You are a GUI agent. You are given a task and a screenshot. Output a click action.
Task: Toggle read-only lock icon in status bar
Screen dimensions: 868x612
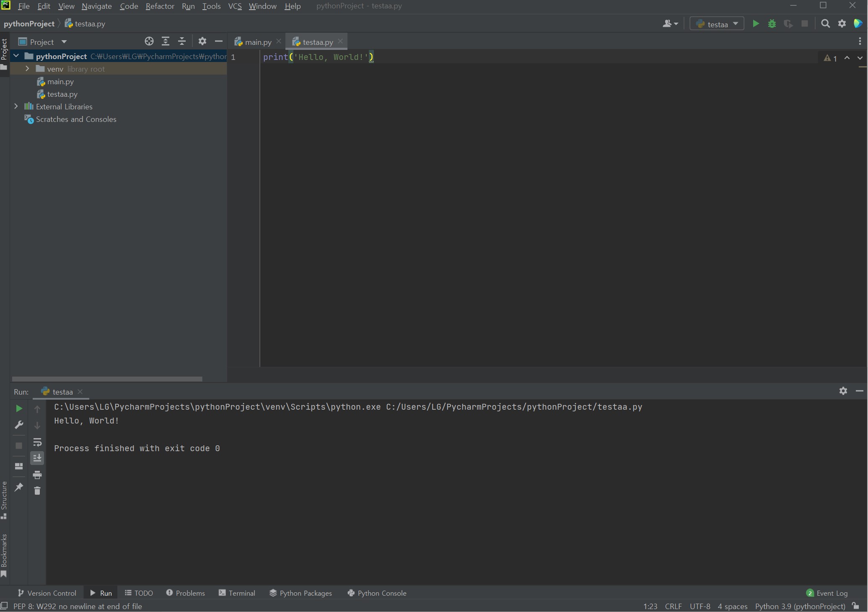point(855,606)
